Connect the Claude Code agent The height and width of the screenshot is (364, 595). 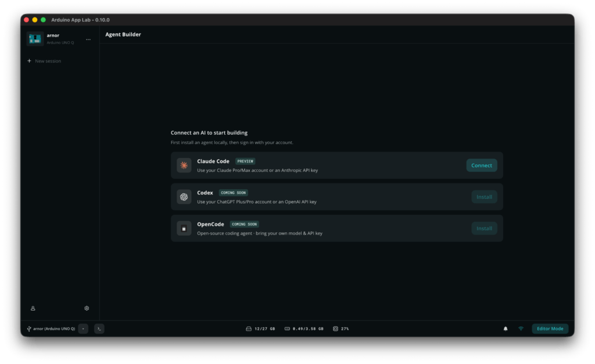click(x=482, y=165)
